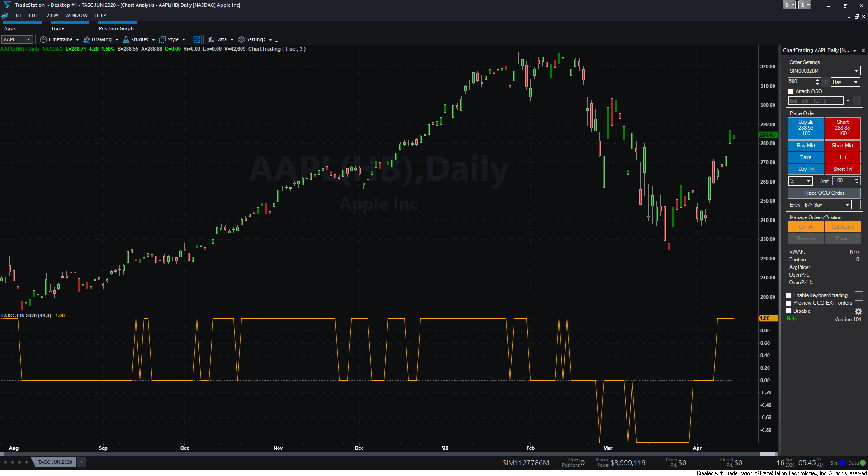Click the Cxl All button
Screen dimensions: 868x476
coord(806,227)
